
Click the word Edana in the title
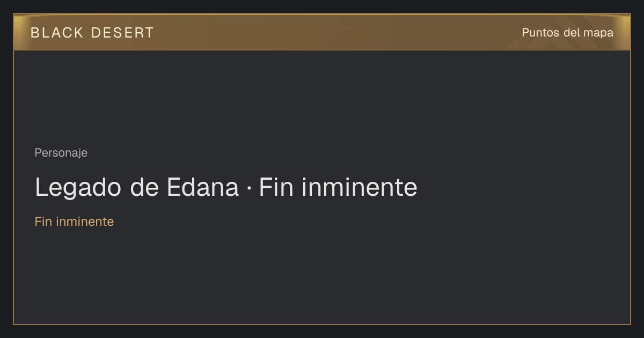point(203,187)
